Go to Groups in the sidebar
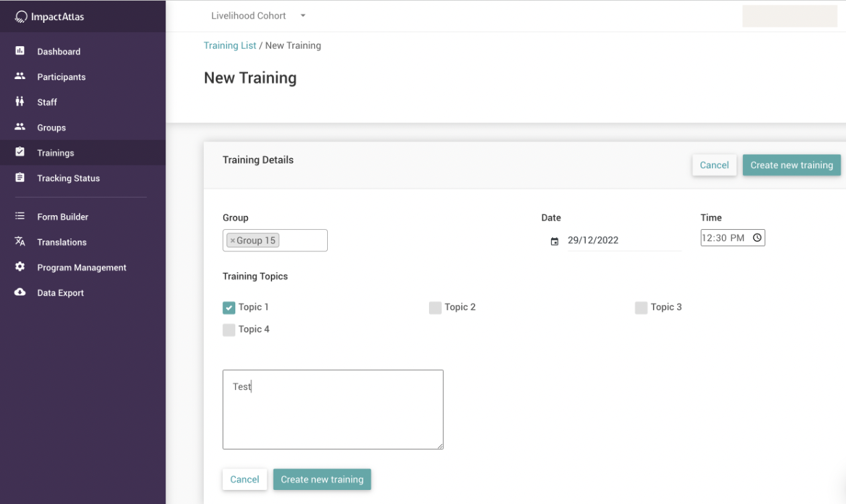846x504 pixels. point(52,127)
